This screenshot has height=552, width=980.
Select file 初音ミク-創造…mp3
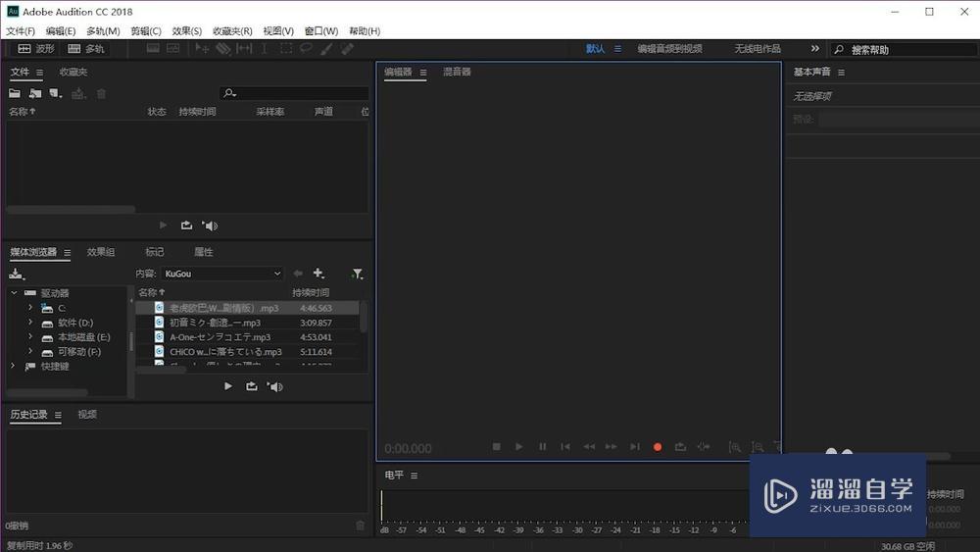[x=248, y=323]
